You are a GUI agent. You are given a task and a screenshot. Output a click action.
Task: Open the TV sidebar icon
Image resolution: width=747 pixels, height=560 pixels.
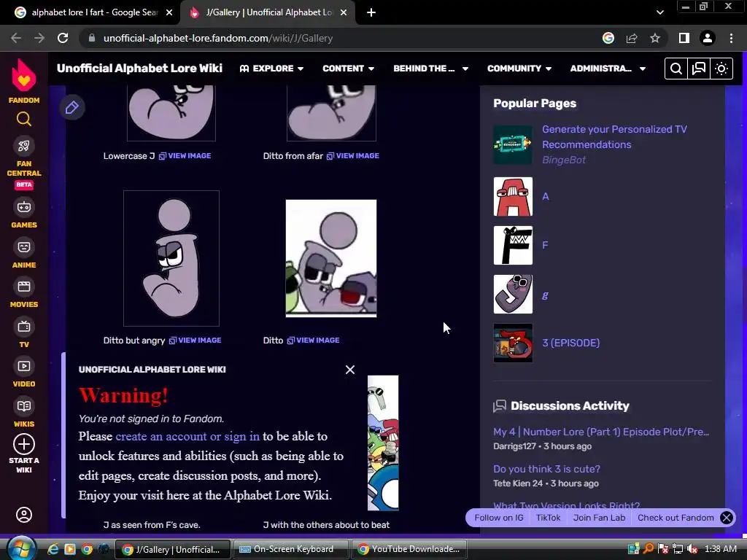pyautogui.click(x=24, y=327)
